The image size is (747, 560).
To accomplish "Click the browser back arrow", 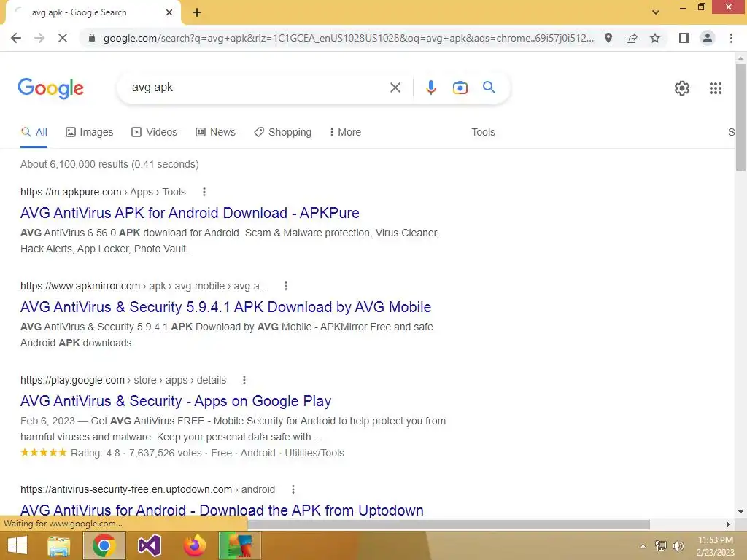I will pyautogui.click(x=16, y=38).
